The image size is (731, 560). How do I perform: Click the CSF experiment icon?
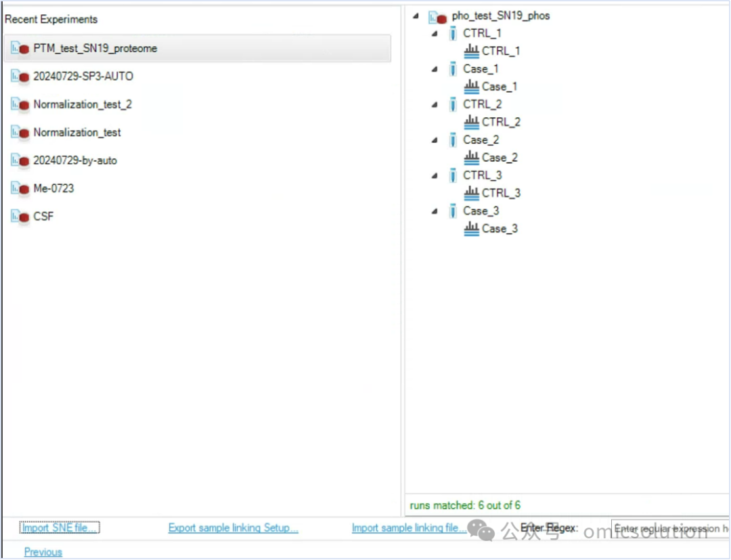[20, 216]
